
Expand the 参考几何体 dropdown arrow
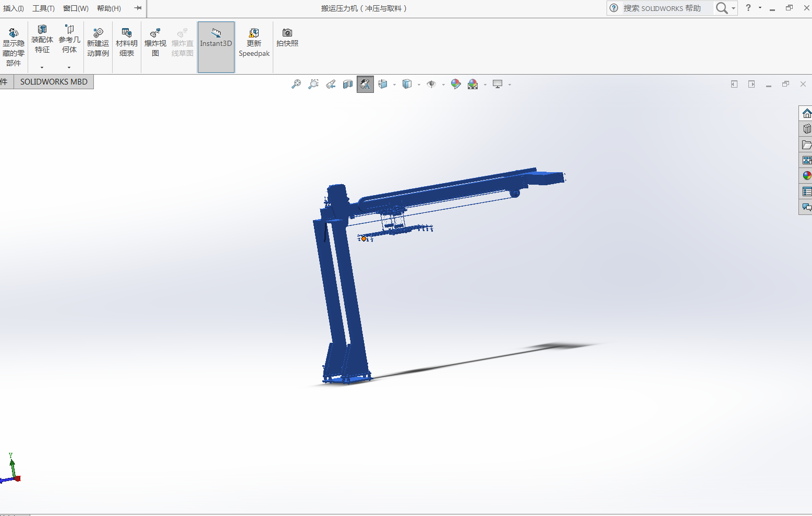click(69, 67)
